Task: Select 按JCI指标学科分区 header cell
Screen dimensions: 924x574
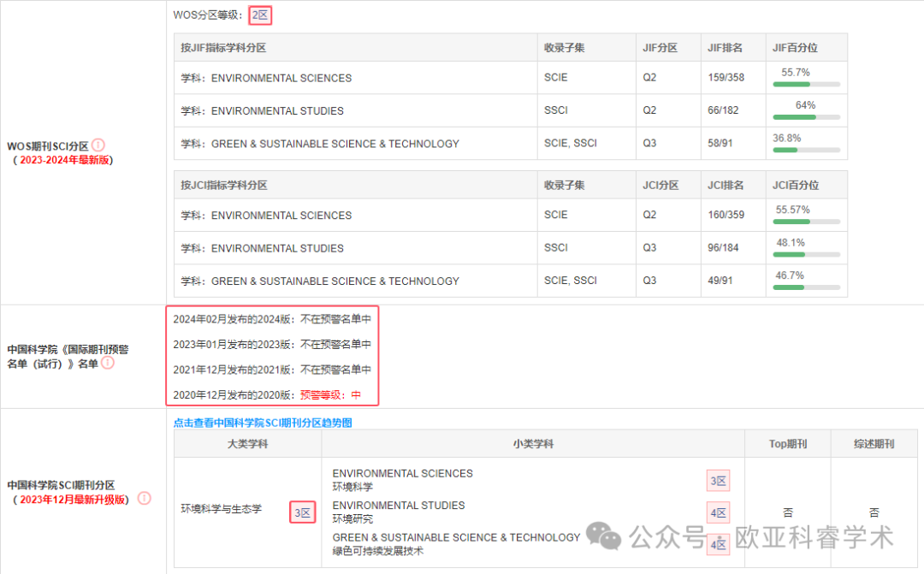Action: pyautogui.click(x=355, y=185)
